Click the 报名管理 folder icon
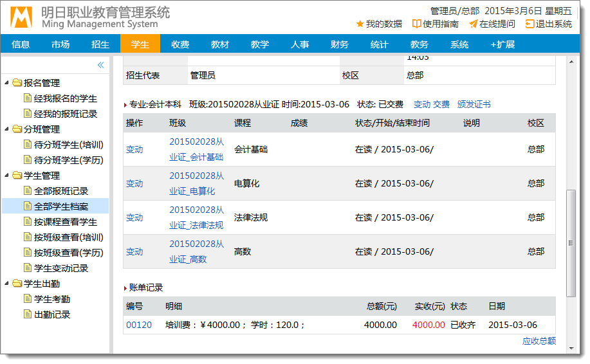 pyautogui.click(x=17, y=83)
